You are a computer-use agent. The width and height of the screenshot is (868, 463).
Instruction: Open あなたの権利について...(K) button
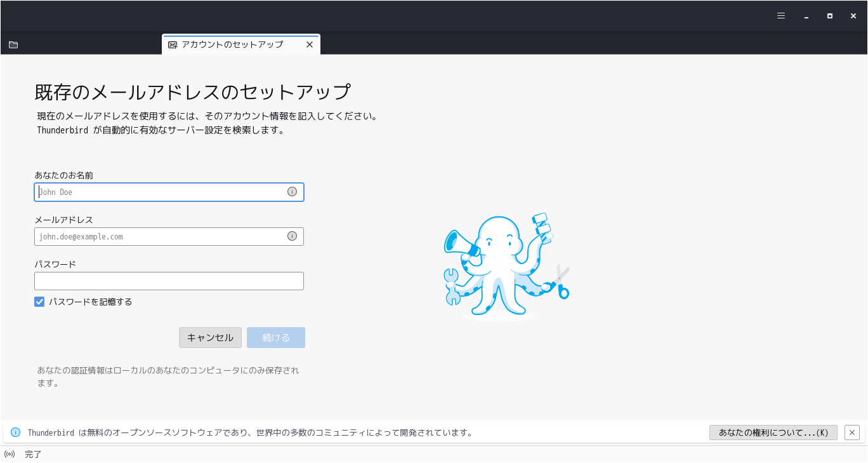point(773,433)
